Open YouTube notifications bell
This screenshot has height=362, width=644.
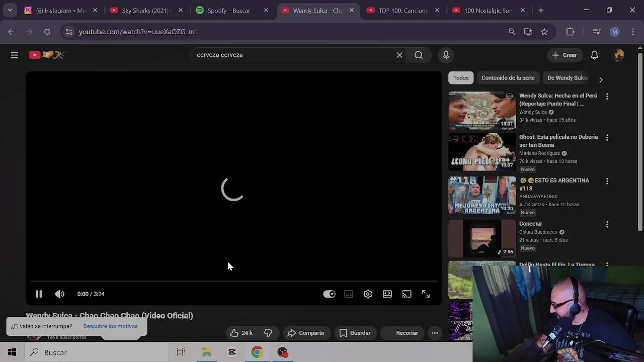coord(594,55)
